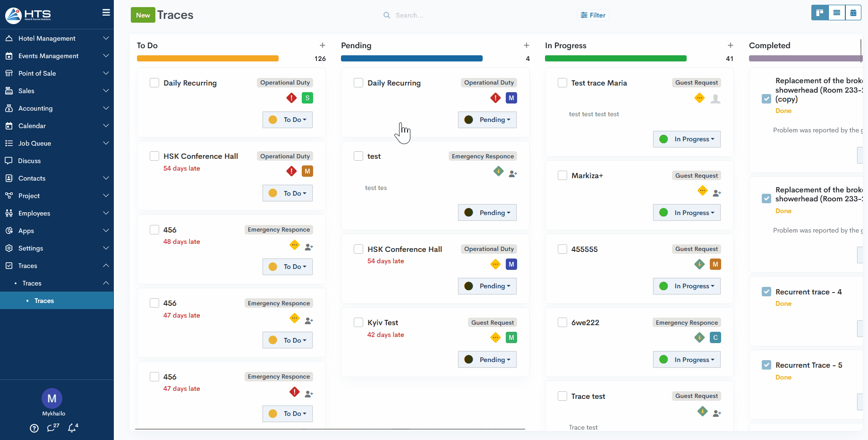Switch to the Kanban board view icon

point(820,13)
